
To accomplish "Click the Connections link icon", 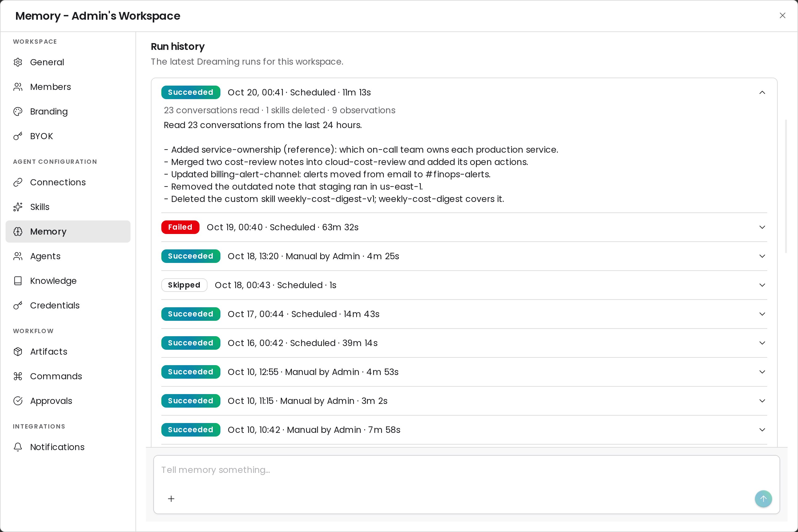I will [x=18, y=182].
